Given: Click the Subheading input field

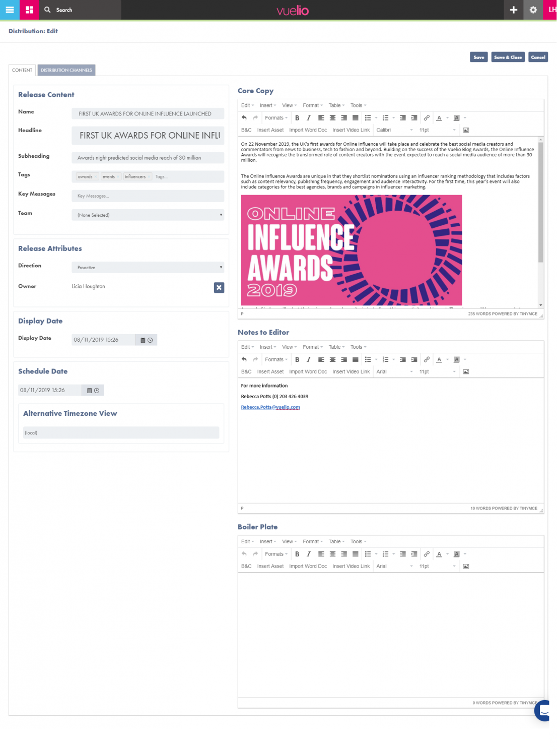Looking at the screenshot, I should pos(148,158).
